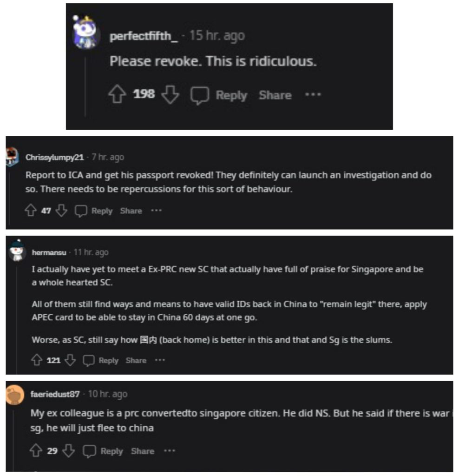Image resolution: width=459 pixels, height=476 pixels.
Task: Upvote Chrissylumpy21's comment
Action: (x=31, y=210)
